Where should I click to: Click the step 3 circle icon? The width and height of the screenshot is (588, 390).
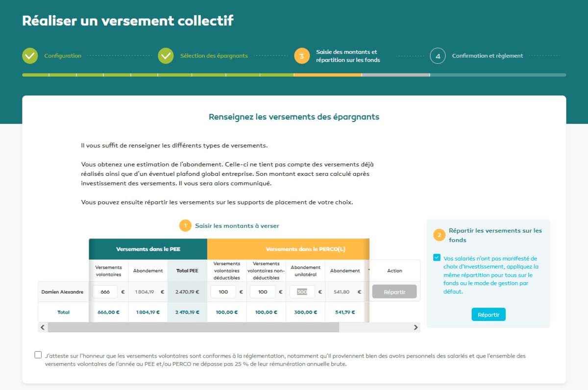pyautogui.click(x=302, y=56)
